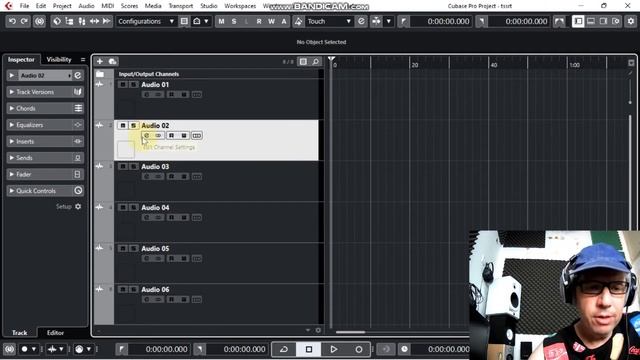Open Audio 02 Edit Channel Settings button
The height and width of the screenshot is (360, 640).
147,136
